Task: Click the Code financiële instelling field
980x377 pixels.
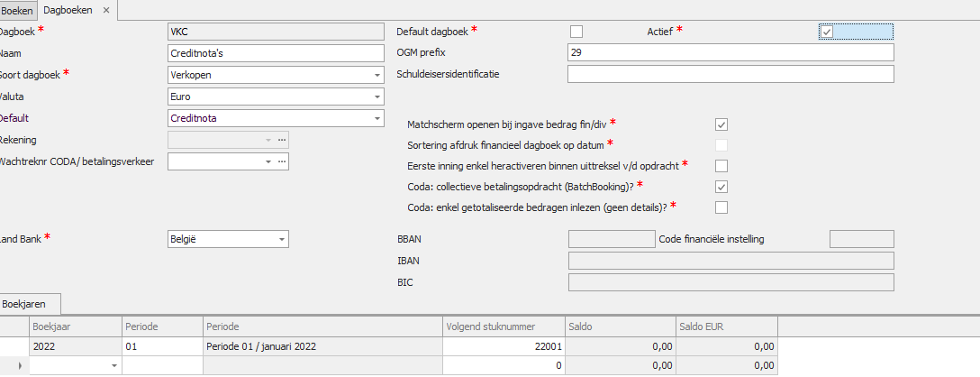Action: [861, 239]
